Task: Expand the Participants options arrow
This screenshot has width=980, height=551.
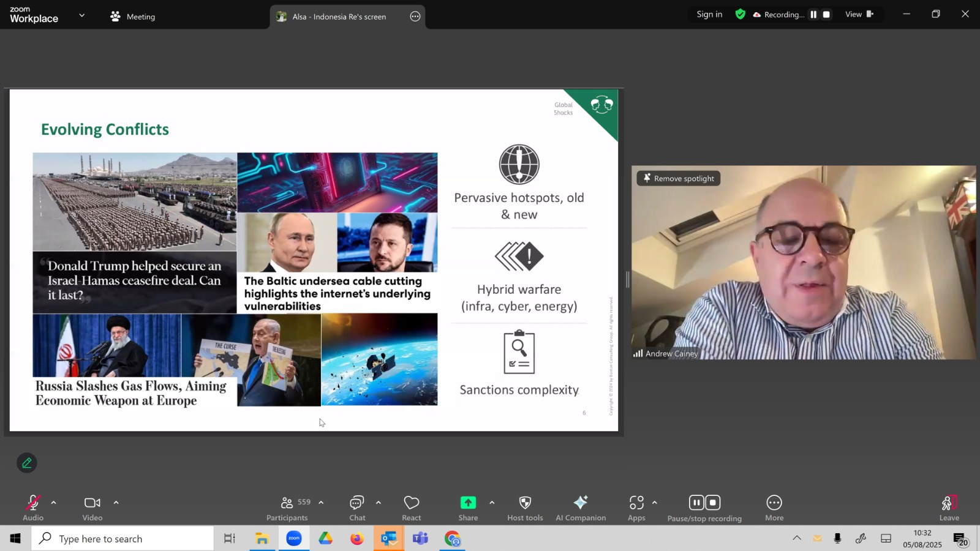Action: 321,503
